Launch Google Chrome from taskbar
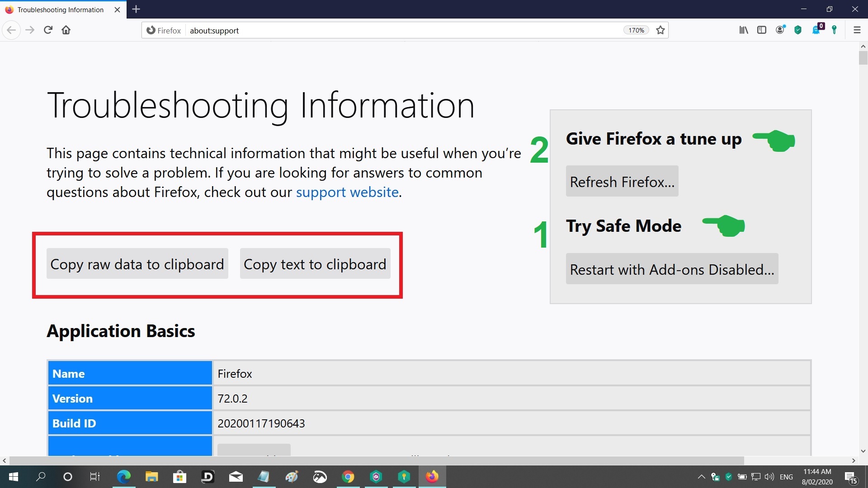This screenshot has height=488, width=868. [348, 477]
